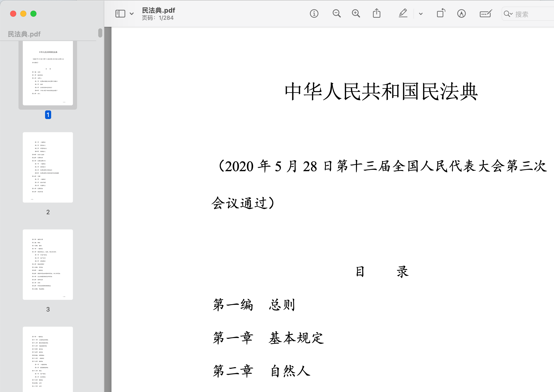Open the form filling toolbar icon
Image resolution: width=554 pixels, height=392 pixels.
point(485,13)
